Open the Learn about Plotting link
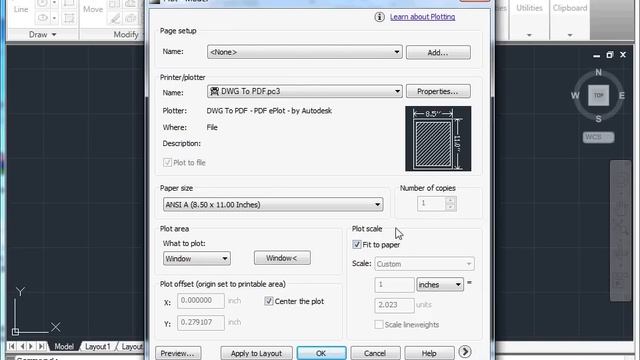 422,17
